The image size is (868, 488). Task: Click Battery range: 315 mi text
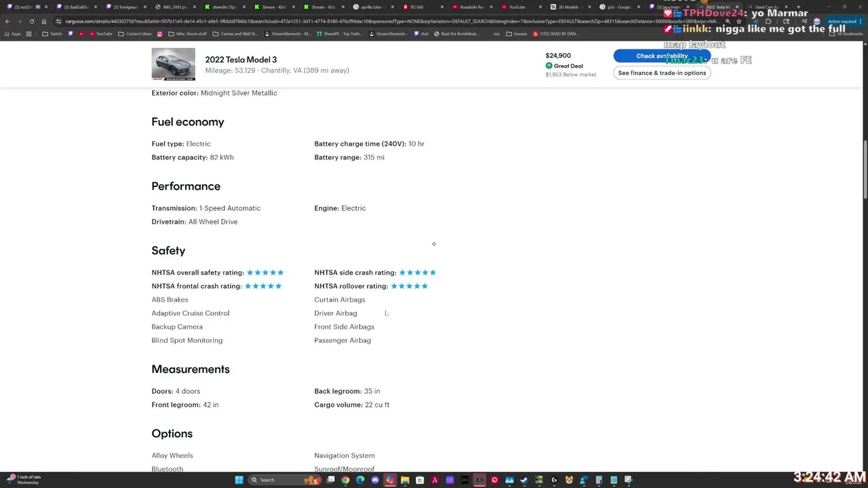click(349, 157)
